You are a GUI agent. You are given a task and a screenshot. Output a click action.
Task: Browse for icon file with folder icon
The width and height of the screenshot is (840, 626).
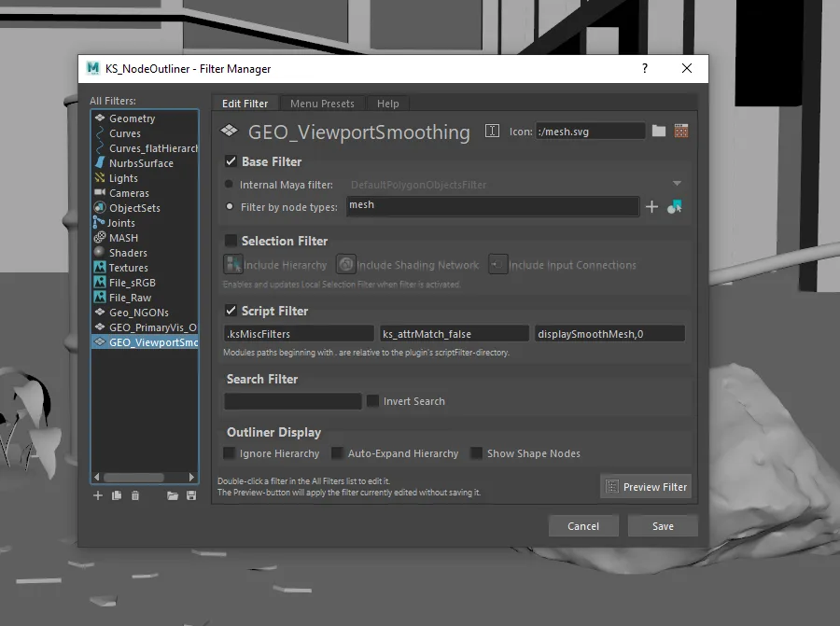(659, 132)
